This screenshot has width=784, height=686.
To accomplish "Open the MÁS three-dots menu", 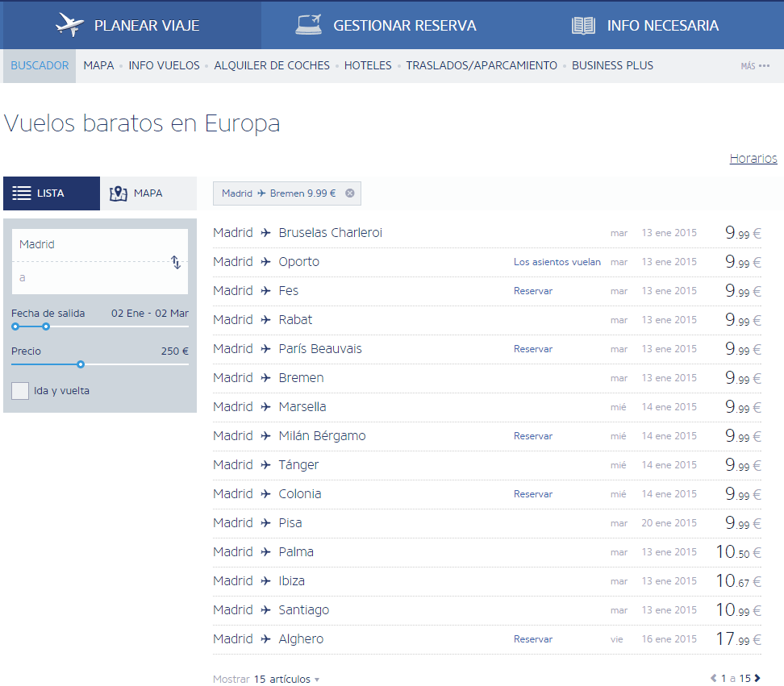I will (x=755, y=65).
